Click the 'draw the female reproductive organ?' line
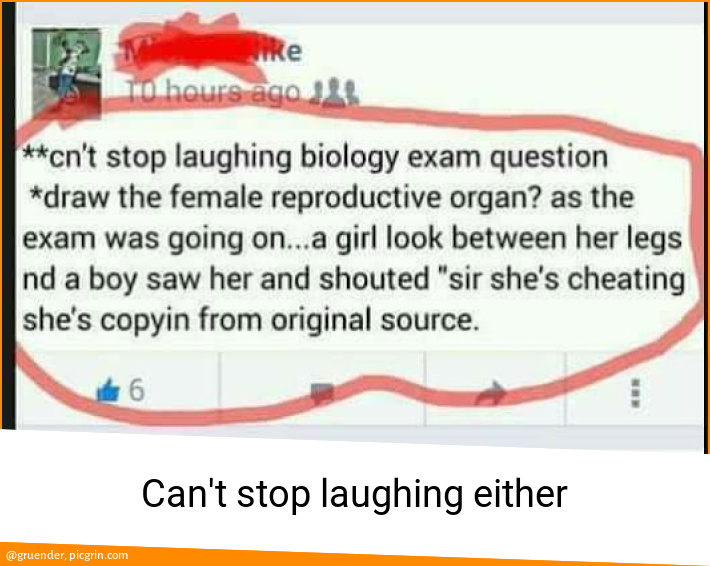This screenshot has width=710, height=566. coord(331,198)
